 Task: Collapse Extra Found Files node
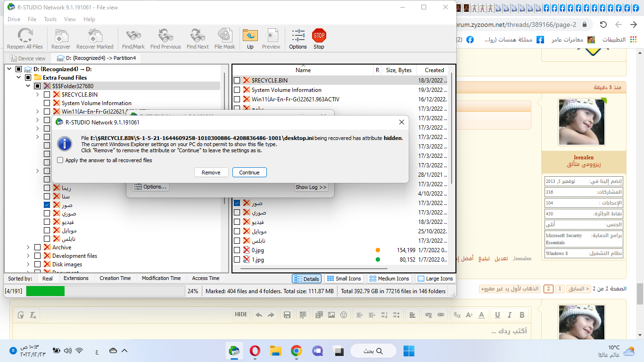click(x=18, y=78)
